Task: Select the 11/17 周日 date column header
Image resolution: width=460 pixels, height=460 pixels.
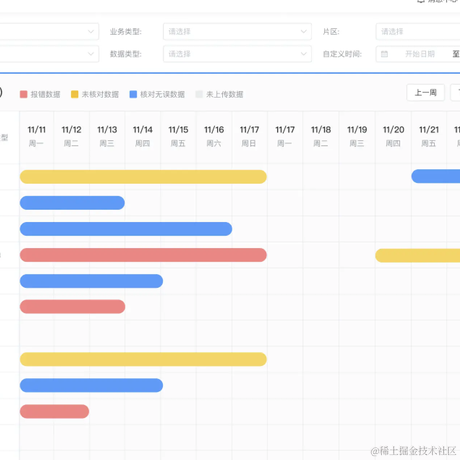Action: click(249, 136)
